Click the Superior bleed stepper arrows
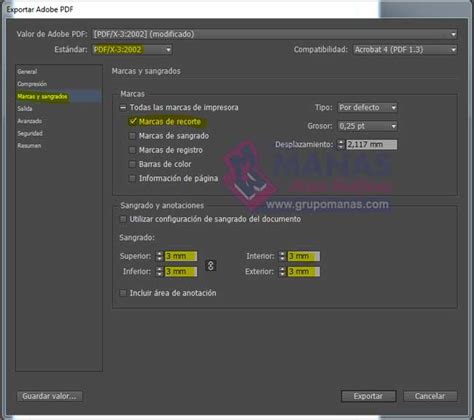 [160, 256]
